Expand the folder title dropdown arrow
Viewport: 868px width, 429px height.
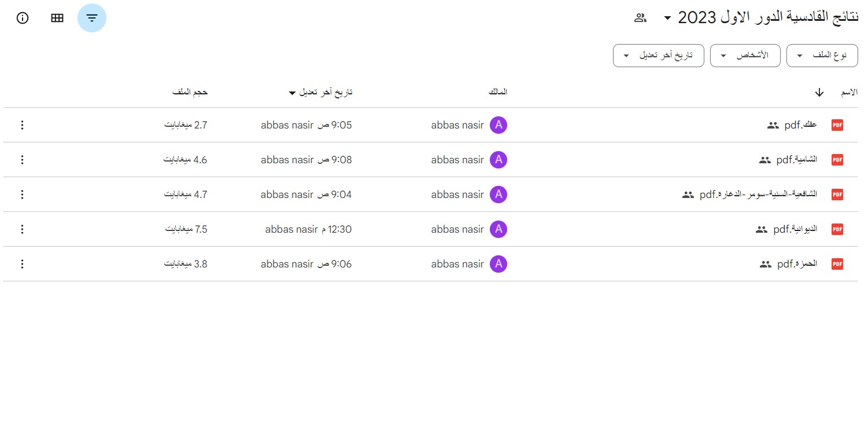(x=667, y=18)
